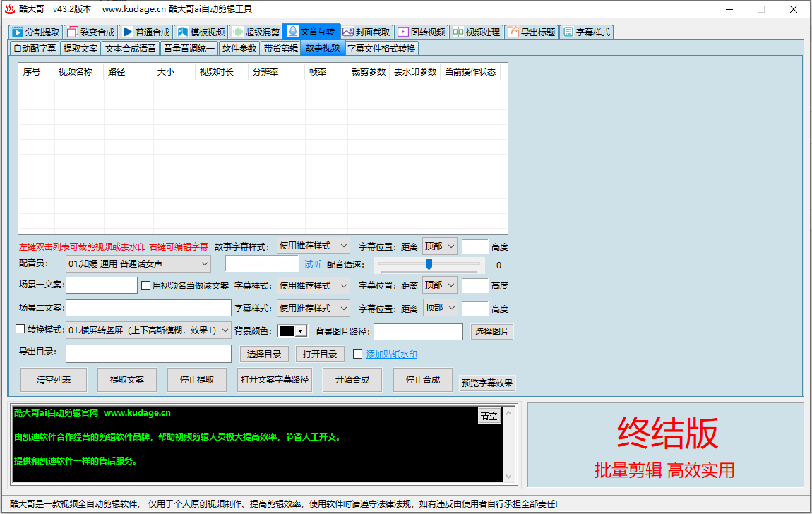Click the 分辨率 column header
Viewport: 812px width, 514px height.
[x=277, y=72]
